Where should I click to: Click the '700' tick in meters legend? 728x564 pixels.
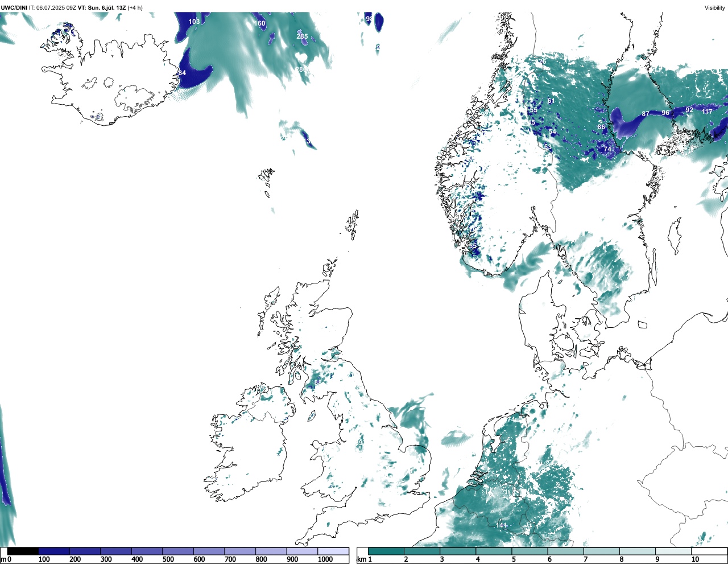[x=230, y=559]
